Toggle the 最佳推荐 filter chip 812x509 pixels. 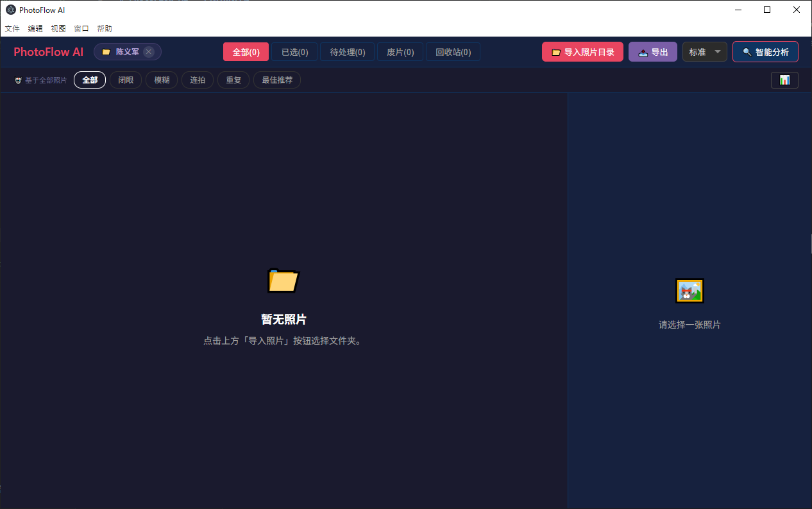pyautogui.click(x=277, y=80)
